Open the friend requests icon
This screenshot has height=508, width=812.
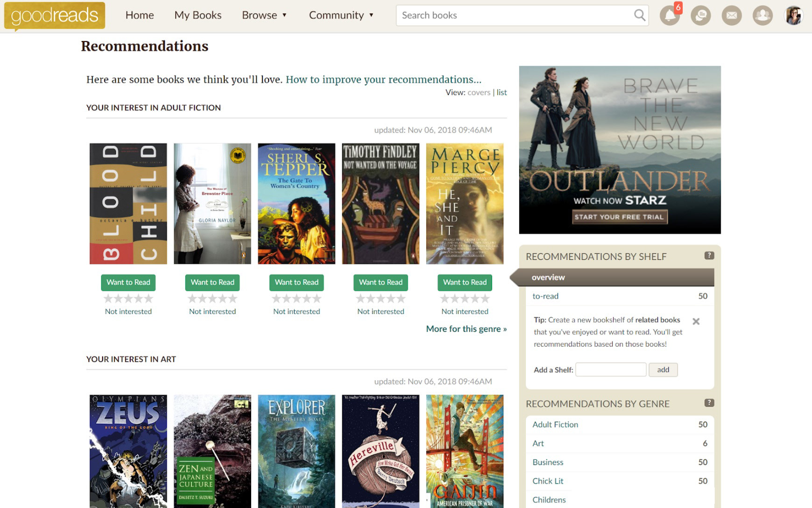(763, 15)
